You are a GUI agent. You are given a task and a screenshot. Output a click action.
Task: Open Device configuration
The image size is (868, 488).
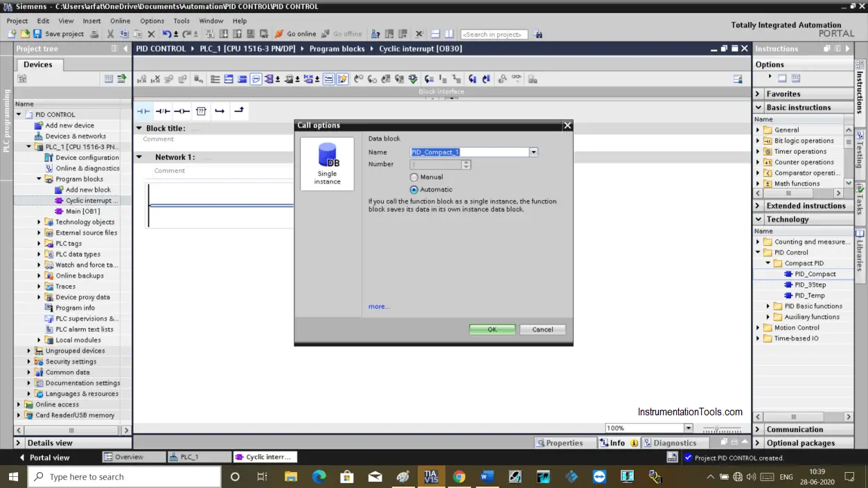click(87, 157)
